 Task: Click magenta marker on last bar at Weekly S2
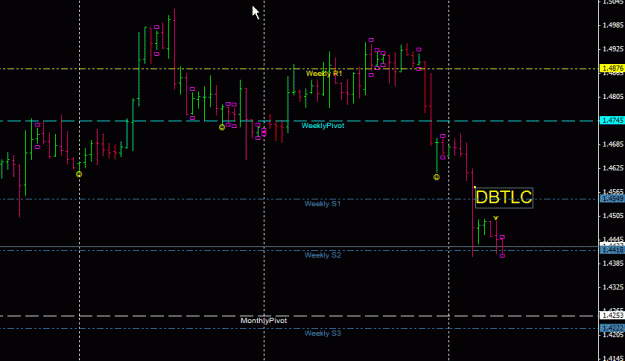click(502, 256)
